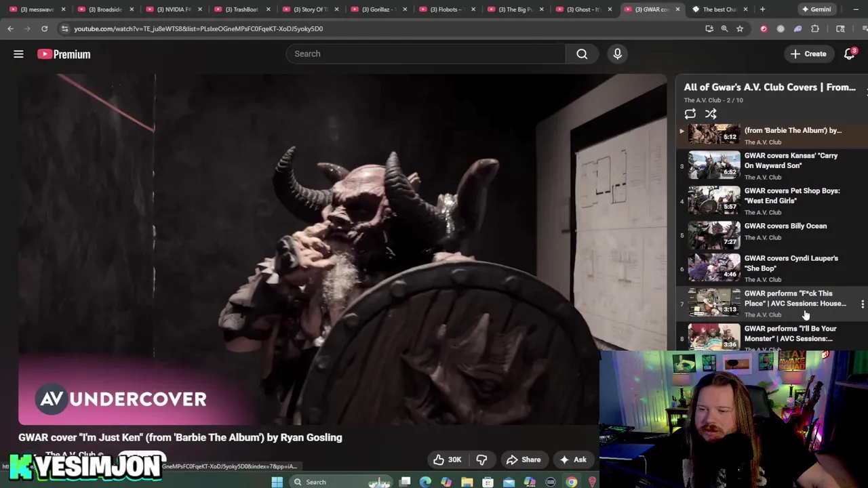Bookmark this page with star icon

pyautogui.click(x=740, y=28)
